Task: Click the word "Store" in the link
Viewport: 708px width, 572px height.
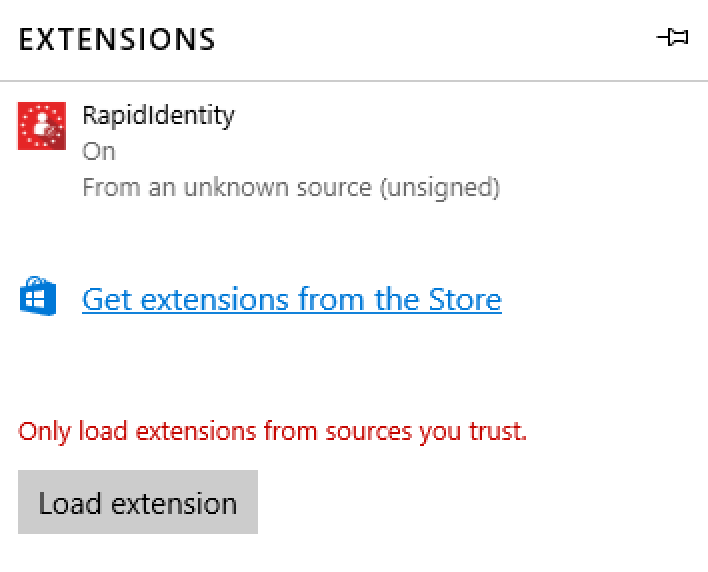Action: pyautogui.click(x=465, y=299)
